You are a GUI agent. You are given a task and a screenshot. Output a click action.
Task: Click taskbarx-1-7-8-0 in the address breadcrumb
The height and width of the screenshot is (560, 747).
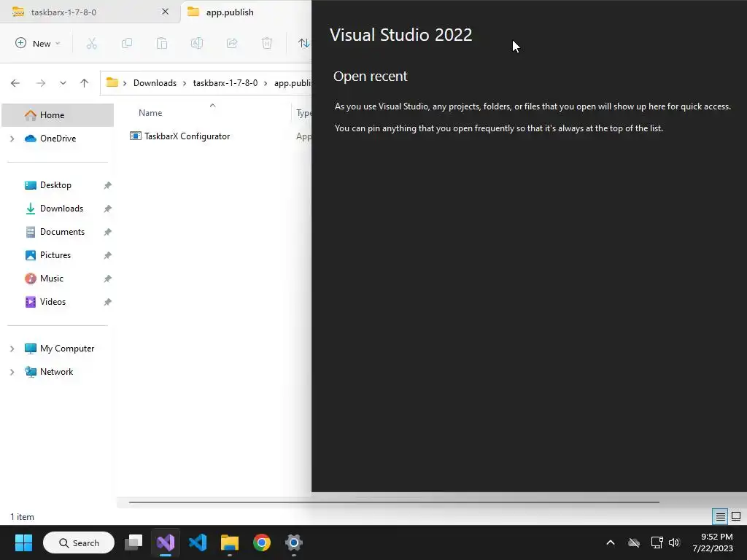pyautogui.click(x=225, y=83)
